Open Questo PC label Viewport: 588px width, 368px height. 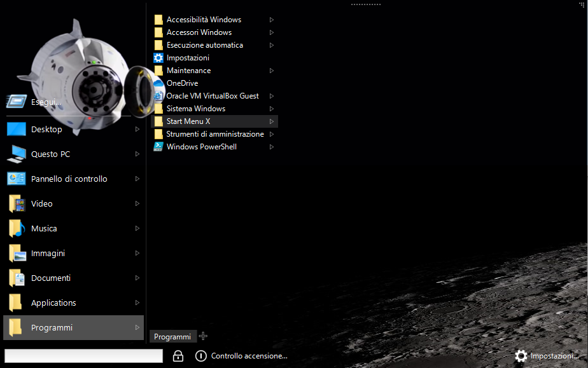pos(51,154)
